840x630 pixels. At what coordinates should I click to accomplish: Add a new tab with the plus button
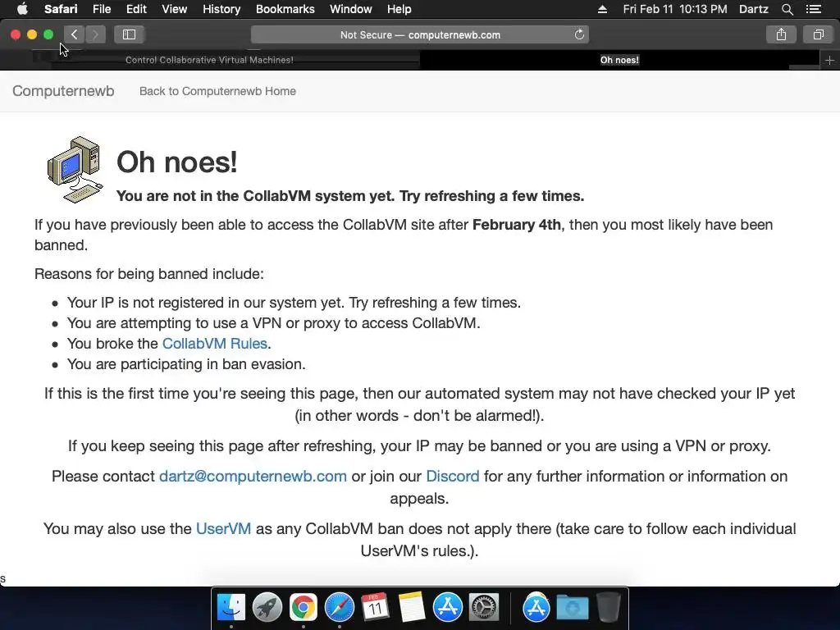tap(829, 60)
